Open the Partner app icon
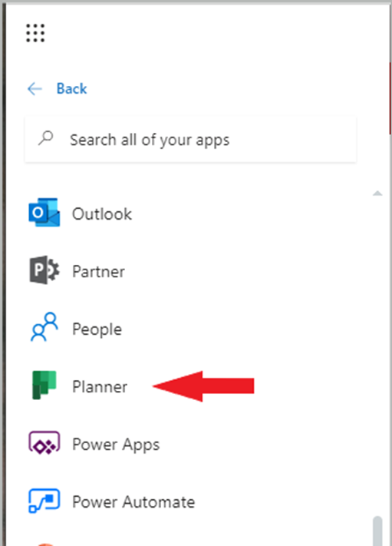The width and height of the screenshot is (392, 546). tap(44, 270)
